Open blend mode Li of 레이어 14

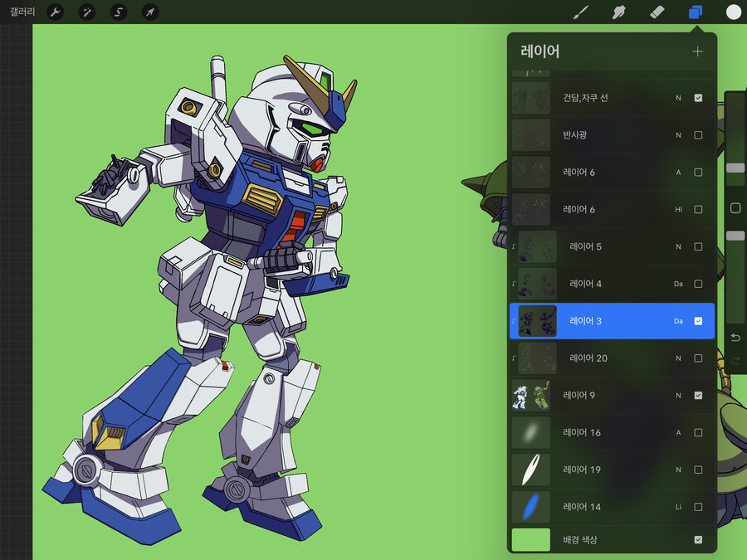click(678, 507)
